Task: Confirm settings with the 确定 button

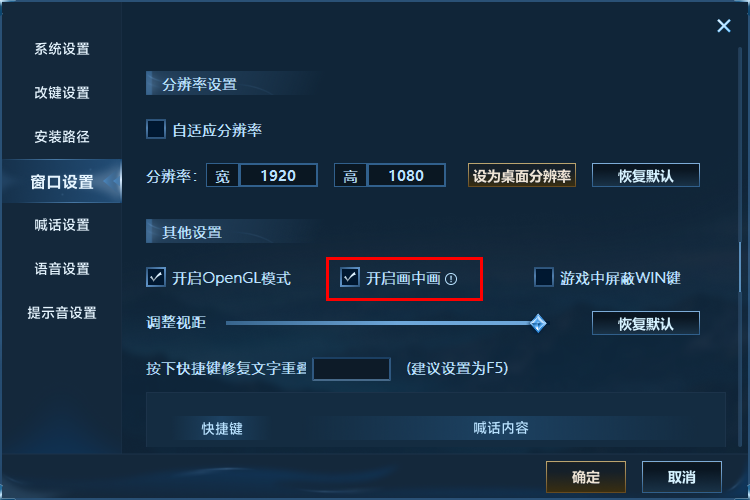Action: coord(586,477)
